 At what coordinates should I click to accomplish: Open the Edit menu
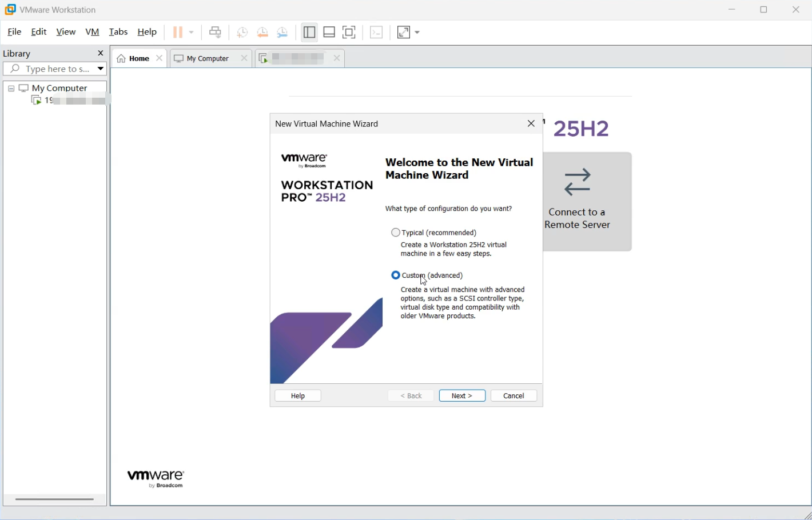click(x=39, y=32)
